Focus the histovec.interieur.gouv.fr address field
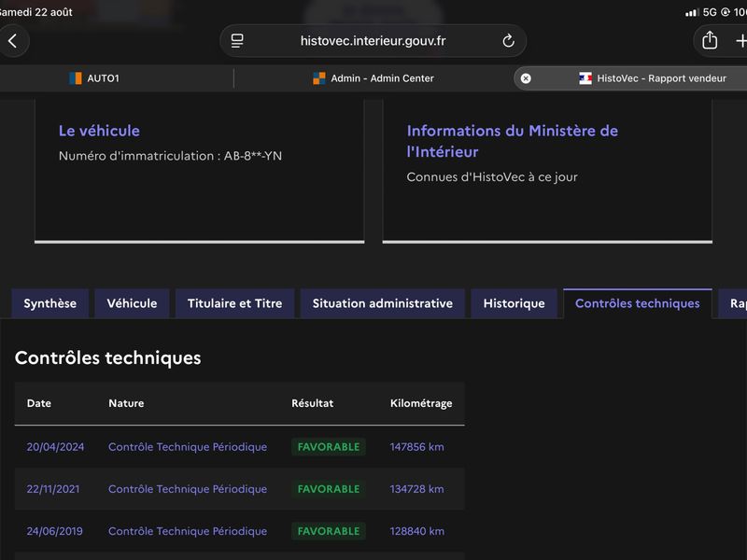Viewport: 747px width, 560px height. click(373, 41)
